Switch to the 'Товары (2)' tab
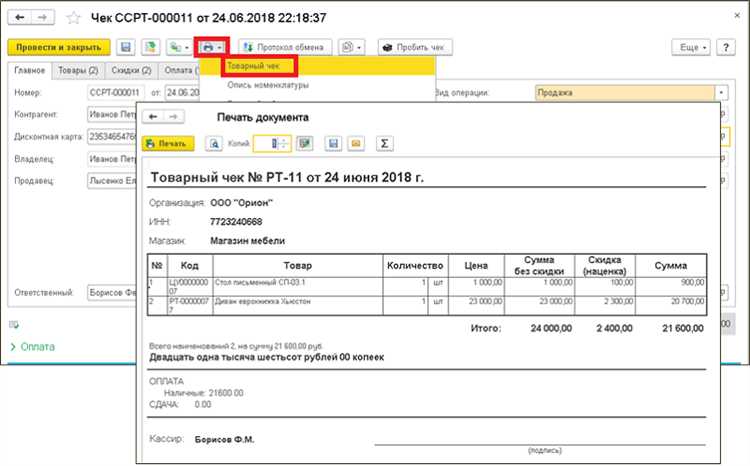Image resolution: width=750 pixels, height=466 pixels. [x=78, y=70]
